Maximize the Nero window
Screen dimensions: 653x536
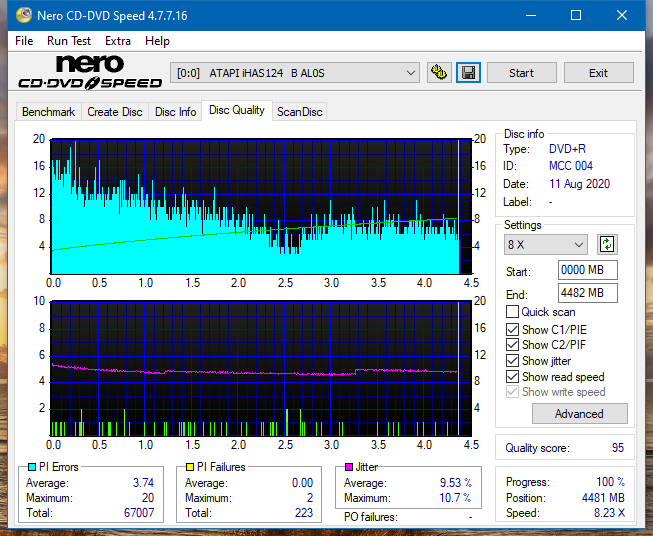pyautogui.click(x=576, y=15)
